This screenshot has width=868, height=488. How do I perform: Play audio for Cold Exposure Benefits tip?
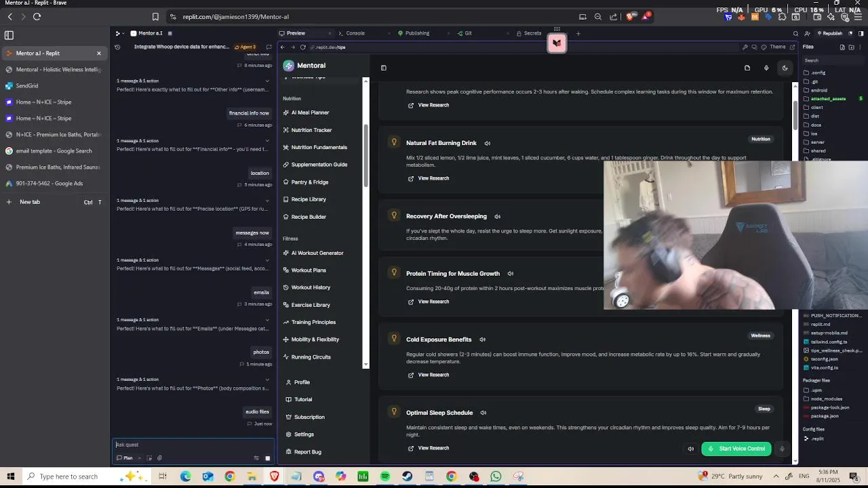(x=482, y=340)
